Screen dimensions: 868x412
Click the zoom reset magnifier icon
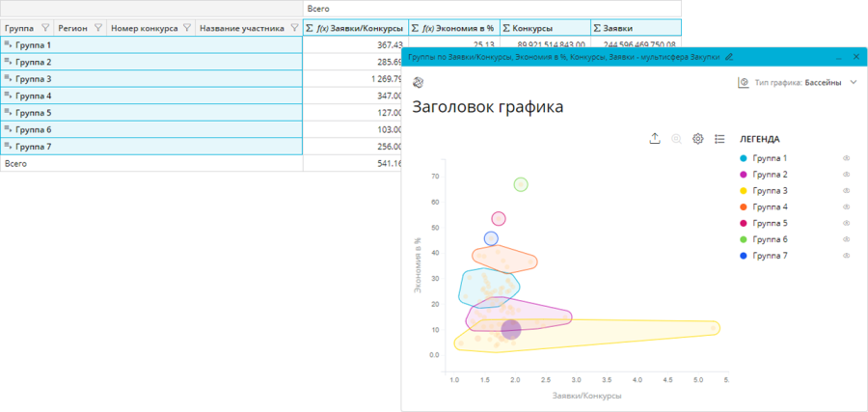pyautogui.click(x=677, y=139)
